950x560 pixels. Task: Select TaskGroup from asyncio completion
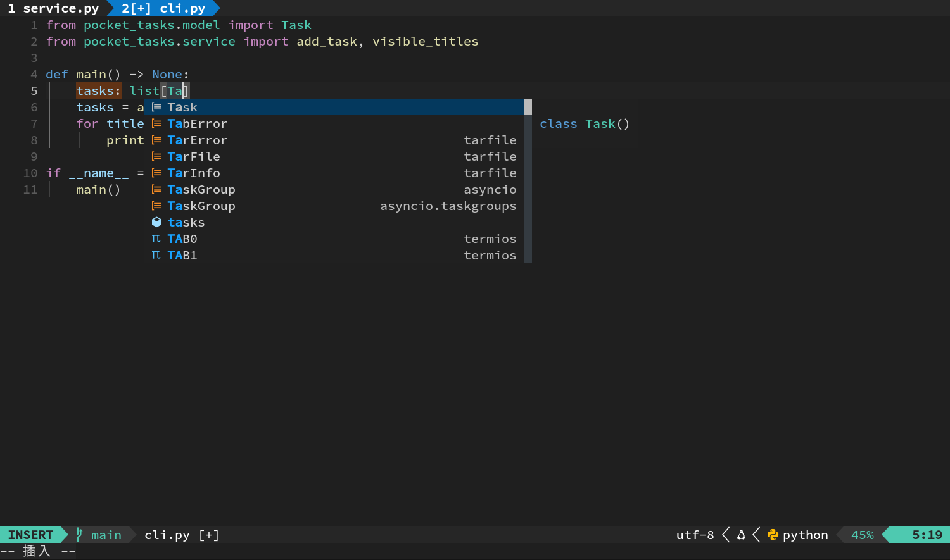(334, 189)
